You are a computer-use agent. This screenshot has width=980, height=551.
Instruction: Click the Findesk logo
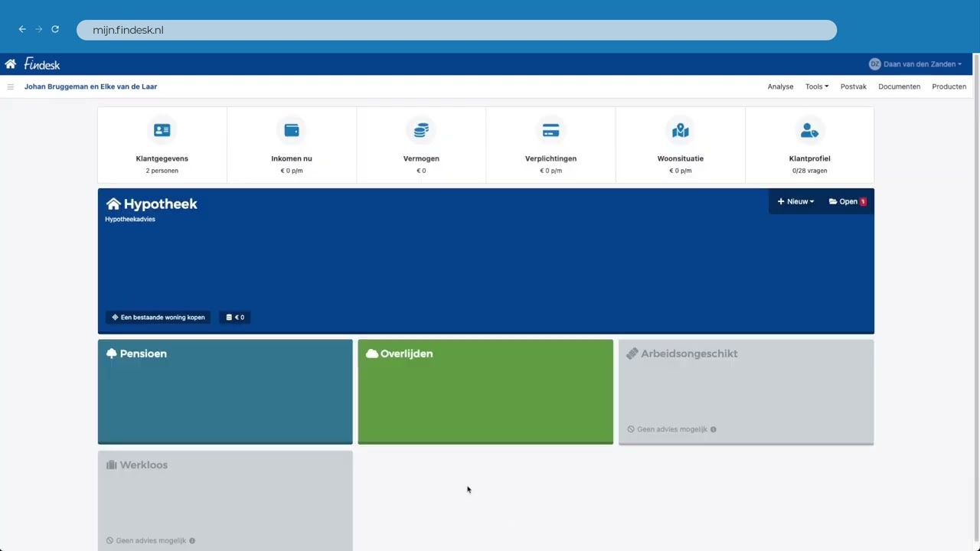pos(41,64)
